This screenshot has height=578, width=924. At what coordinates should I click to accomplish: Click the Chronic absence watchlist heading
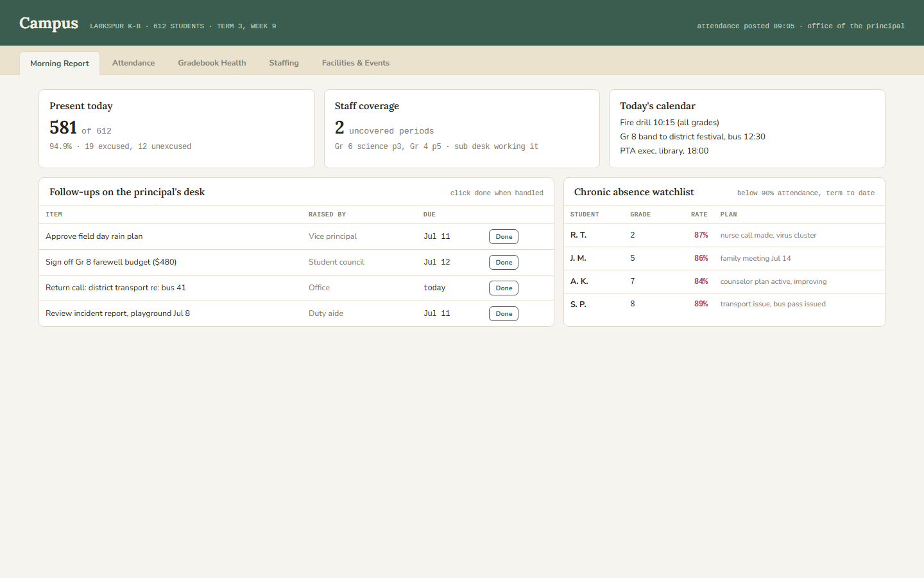pyautogui.click(x=634, y=192)
